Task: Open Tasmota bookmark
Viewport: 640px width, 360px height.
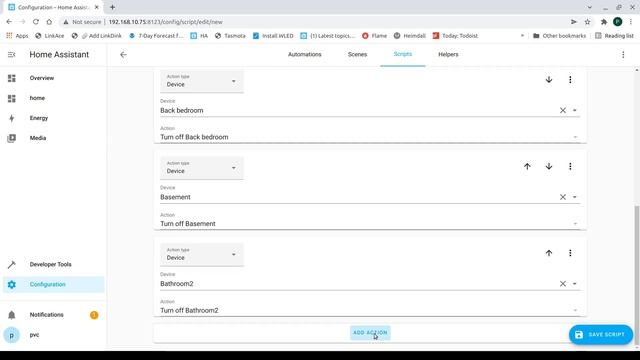Action: pos(230,36)
